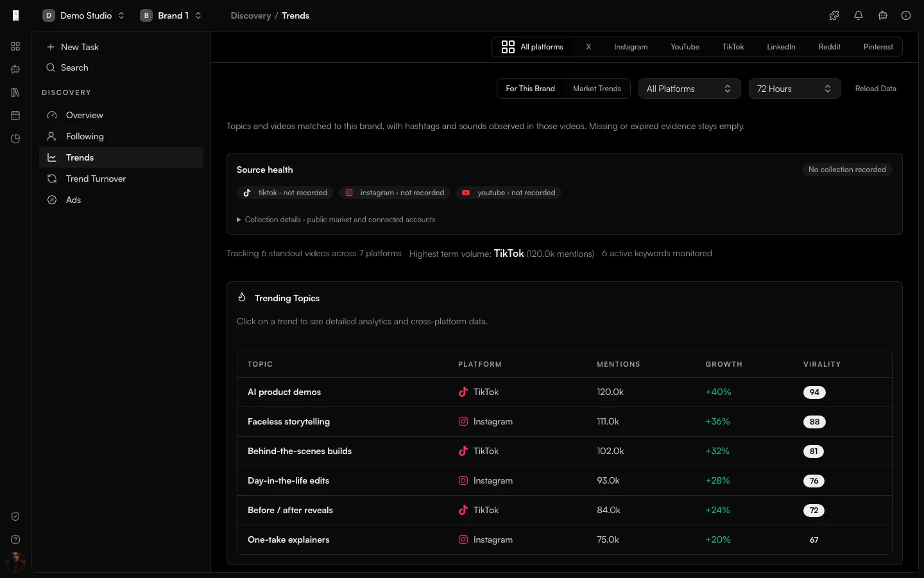Open the calendar icon in left rail
The width and height of the screenshot is (924, 578).
point(15,116)
